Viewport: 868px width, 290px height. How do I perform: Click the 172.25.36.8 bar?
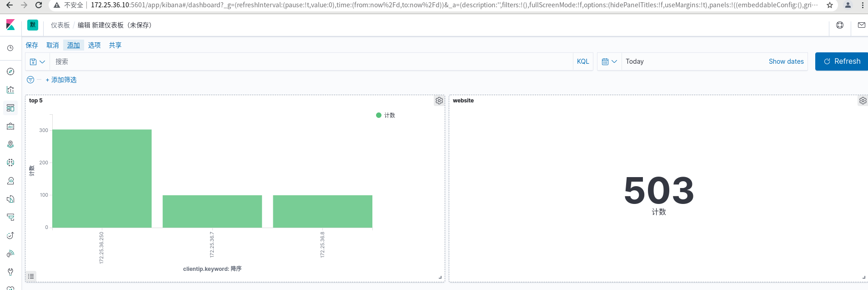pos(323,211)
